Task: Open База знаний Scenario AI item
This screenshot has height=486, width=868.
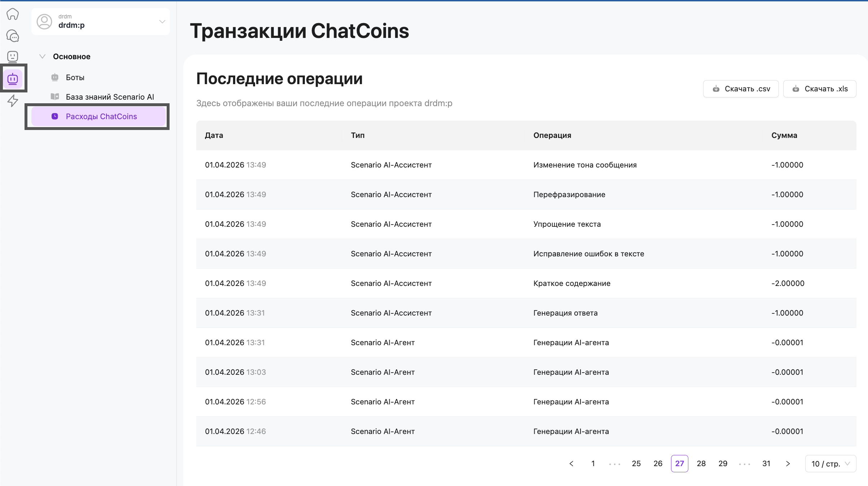Action: pos(110,97)
